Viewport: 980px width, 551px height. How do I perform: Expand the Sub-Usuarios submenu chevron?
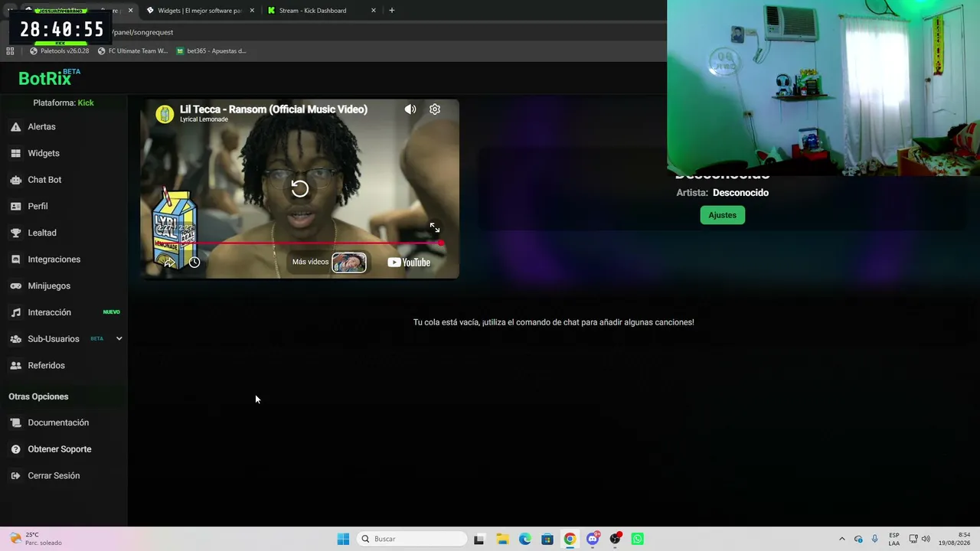tap(119, 338)
